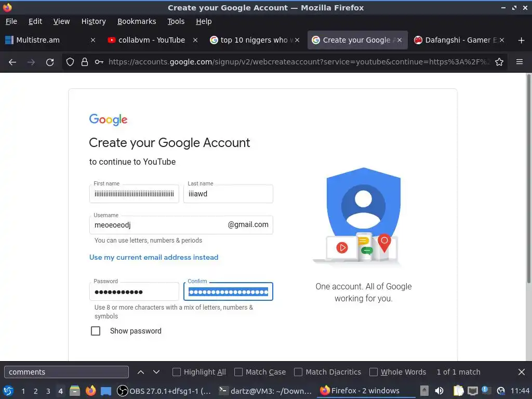The height and width of the screenshot is (399, 532).
Task: Launch file manager from the panel
Action: pyautogui.click(x=75, y=391)
